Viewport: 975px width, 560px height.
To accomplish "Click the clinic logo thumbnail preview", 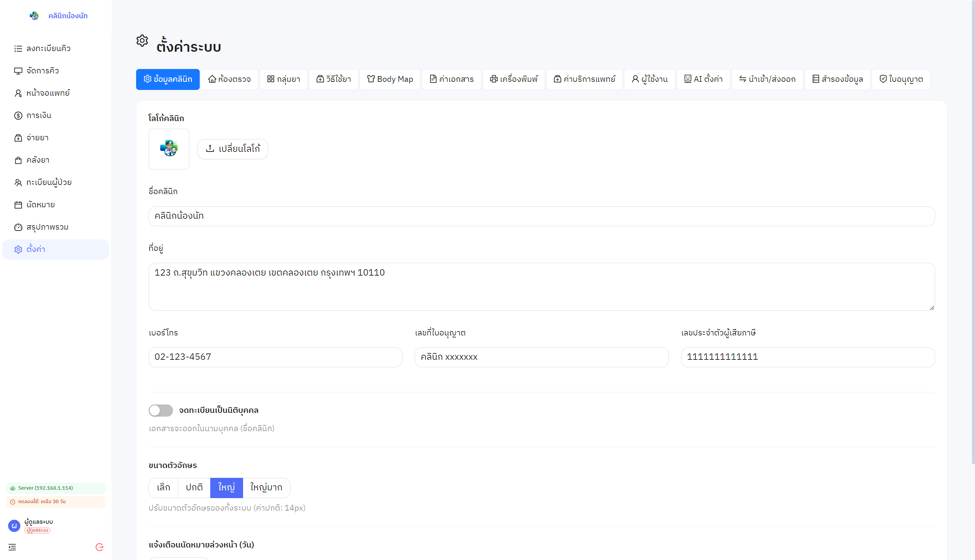I will pos(169,149).
